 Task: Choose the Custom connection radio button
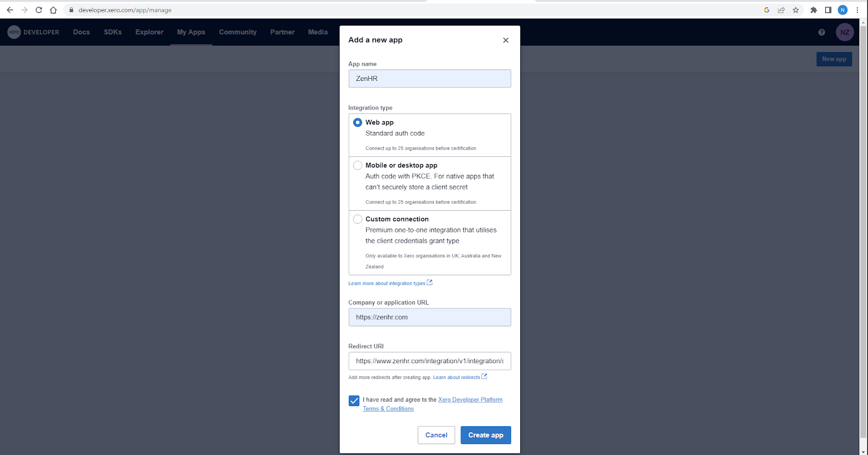pyautogui.click(x=358, y=219)
